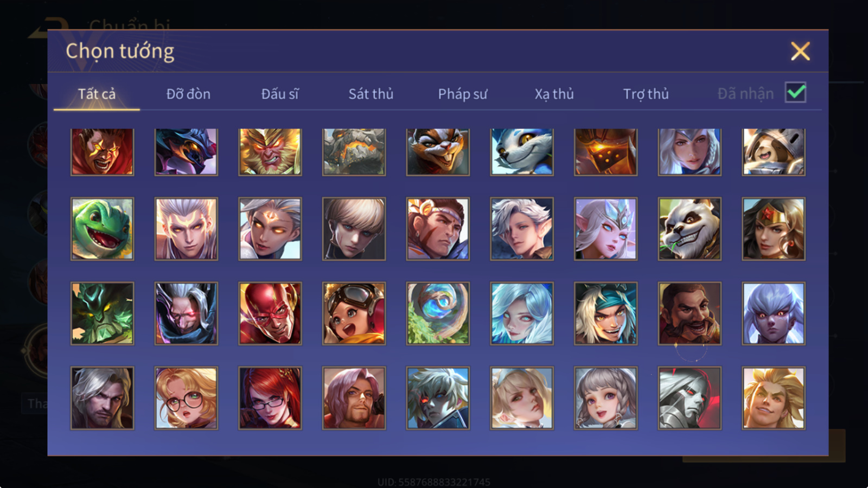Toggle the Đã nhận checkbox
Image resolution: width=868 pixels, height=488 pixels.
pos(796,93)
